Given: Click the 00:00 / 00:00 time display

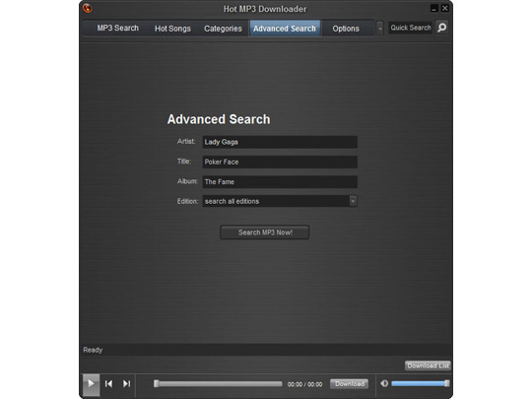Looking at the screenshot, I should pyautogui.click(x=304, y=384).
